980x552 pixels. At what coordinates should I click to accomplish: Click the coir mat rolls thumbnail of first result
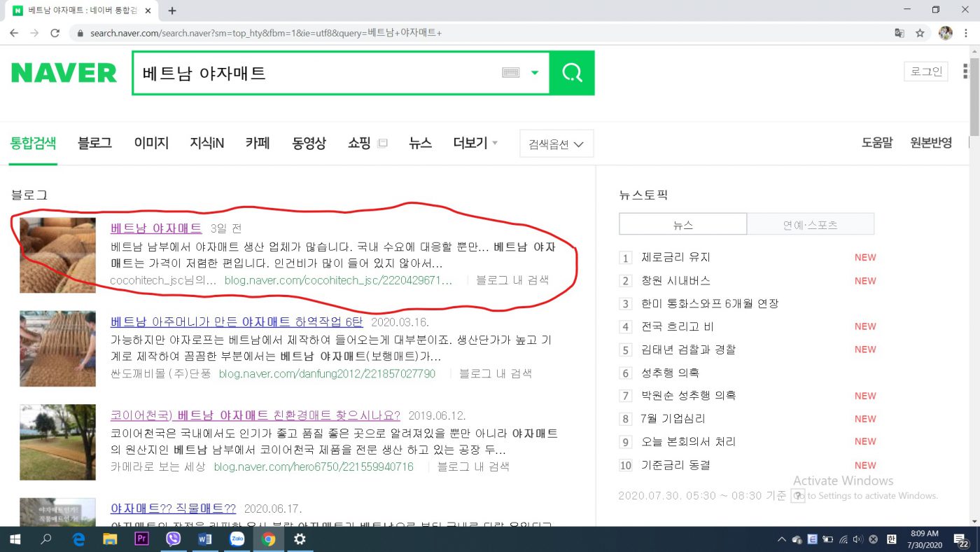coord(57,255)
